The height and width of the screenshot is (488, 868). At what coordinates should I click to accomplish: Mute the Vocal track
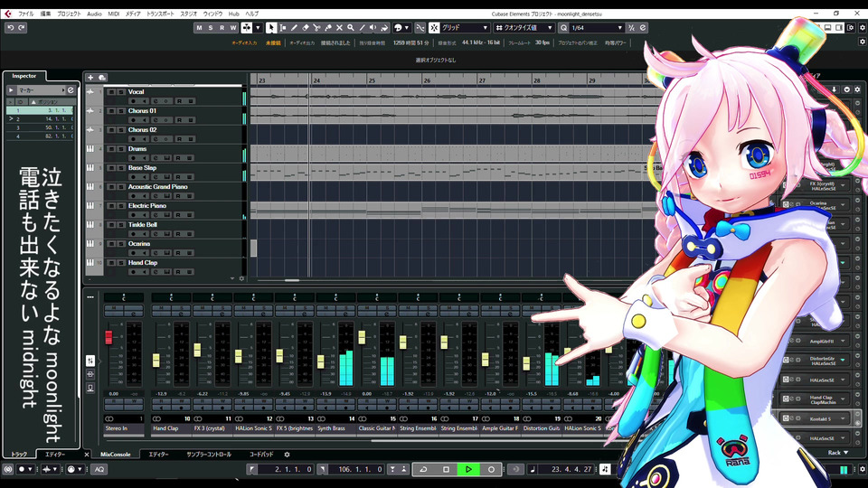(x=111, y=92)
